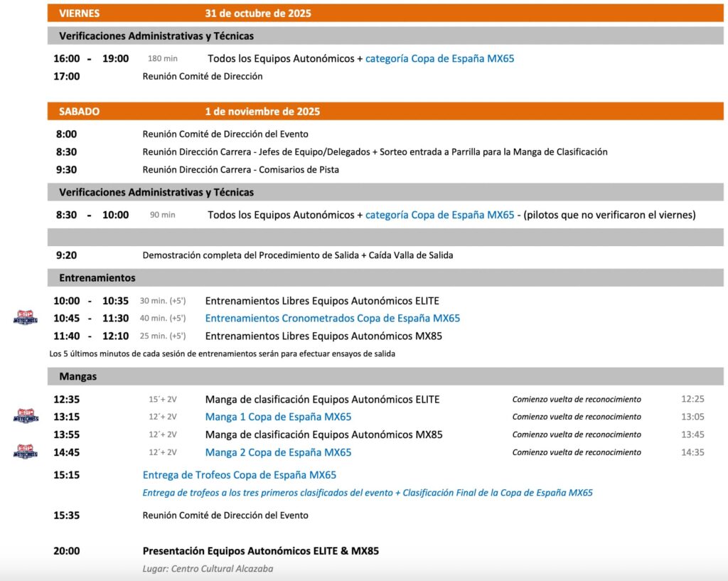
Task: Select the gray Entrenamientos section header
Action: pyautogui.click(x=385, y=278)
